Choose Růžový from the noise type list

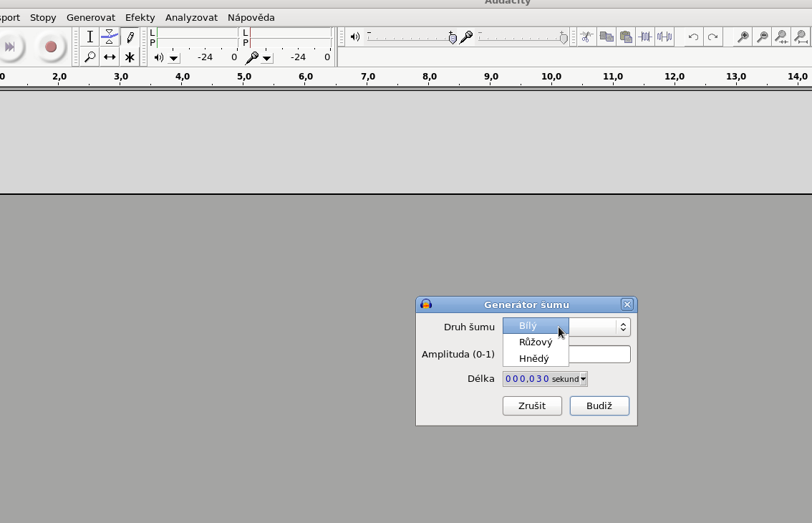click(536, 342)
